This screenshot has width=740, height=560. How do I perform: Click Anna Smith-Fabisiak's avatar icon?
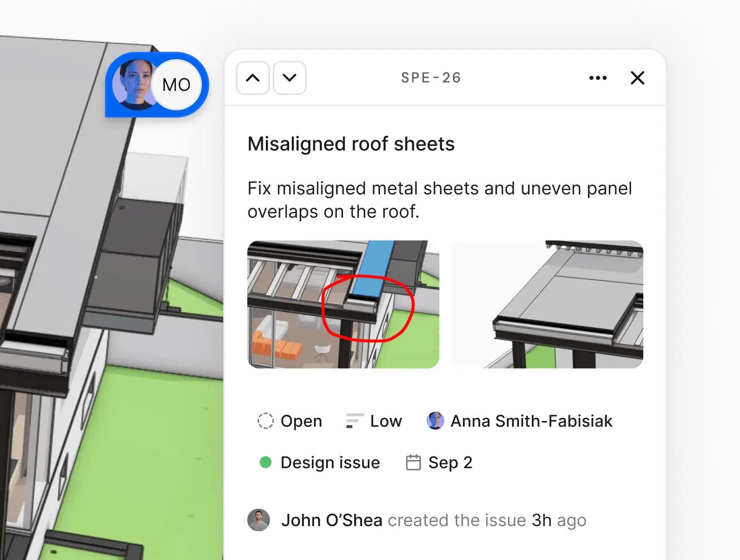click(435, 421)
